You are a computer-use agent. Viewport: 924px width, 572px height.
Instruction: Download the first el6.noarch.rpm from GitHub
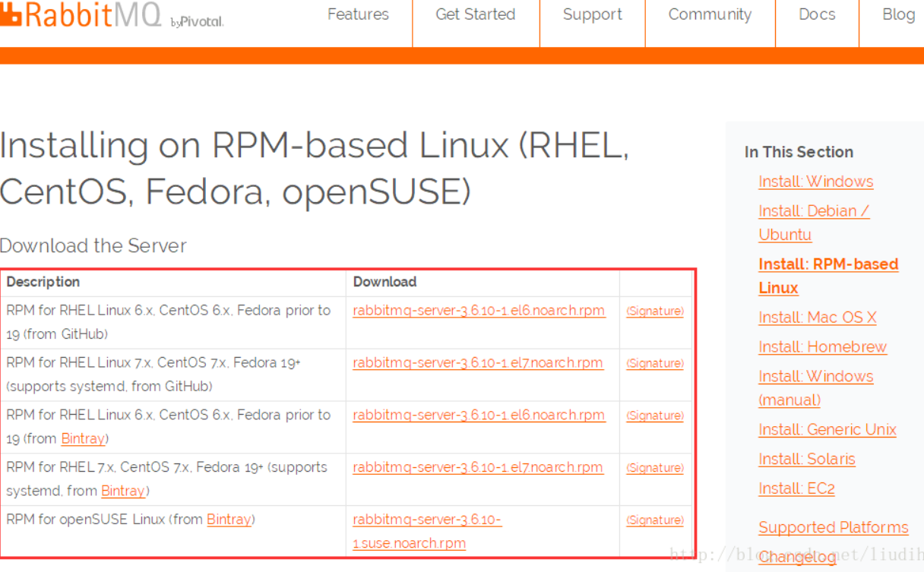[479, 311]
